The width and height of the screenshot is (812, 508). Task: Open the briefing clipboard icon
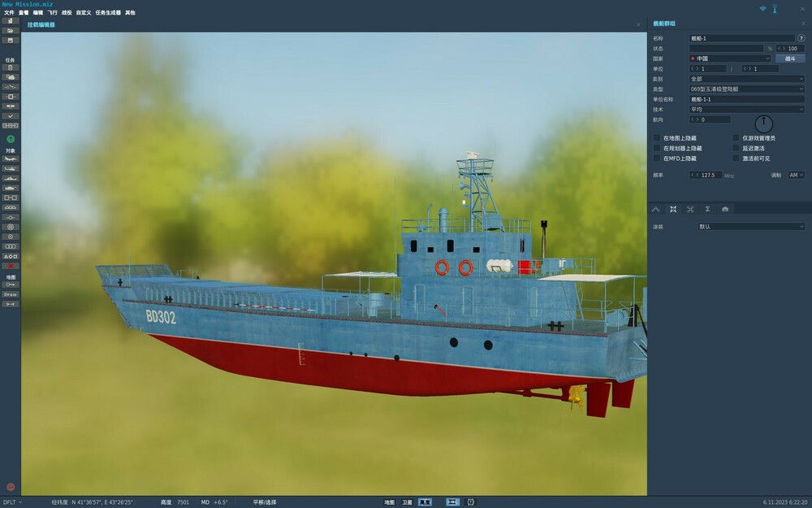(11, 67)
